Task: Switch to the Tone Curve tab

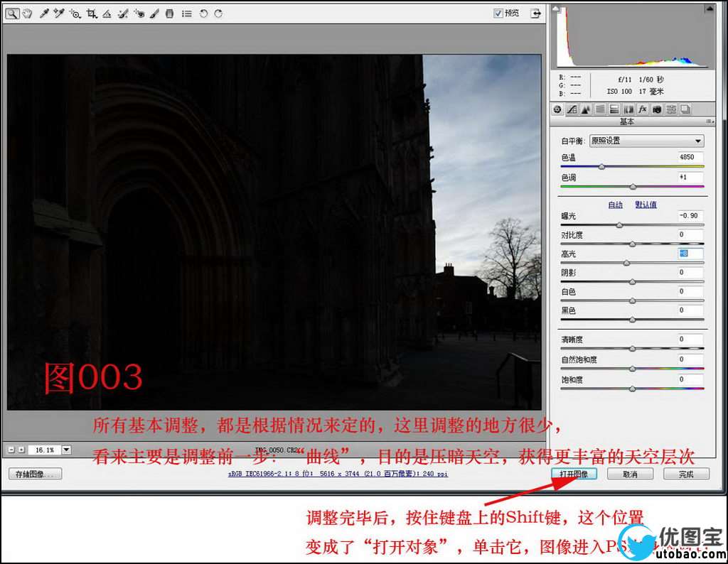Action: [x=572, y=109]
